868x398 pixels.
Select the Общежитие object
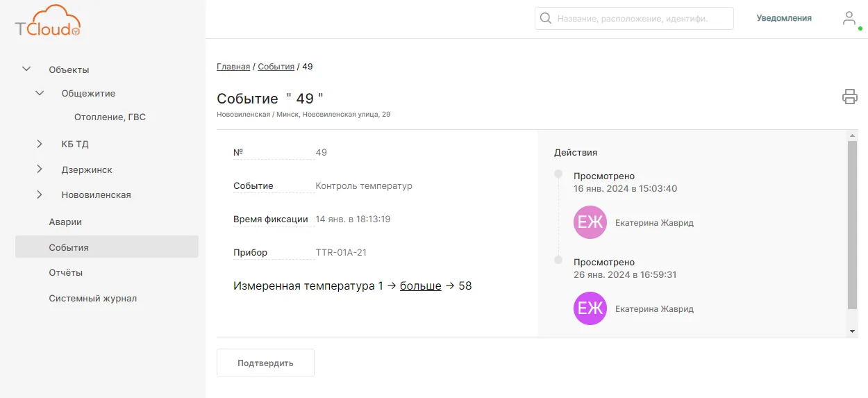point(88,94)
